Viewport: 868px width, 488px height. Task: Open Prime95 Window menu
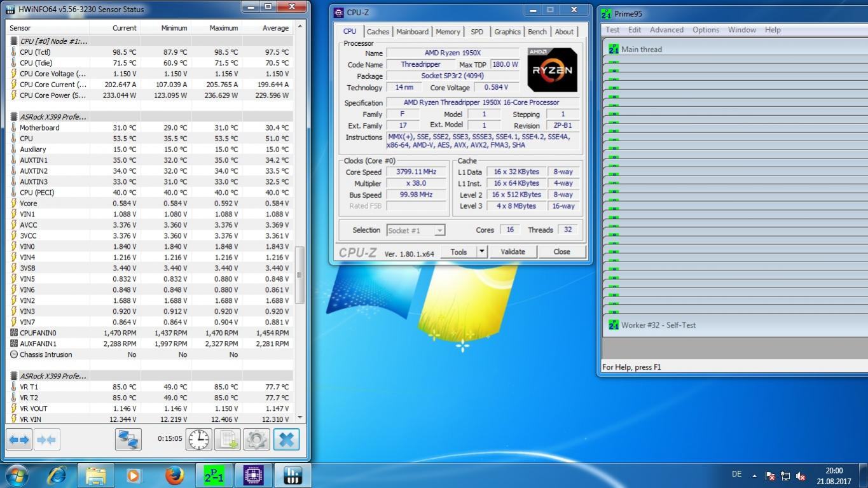pos(742,30)
